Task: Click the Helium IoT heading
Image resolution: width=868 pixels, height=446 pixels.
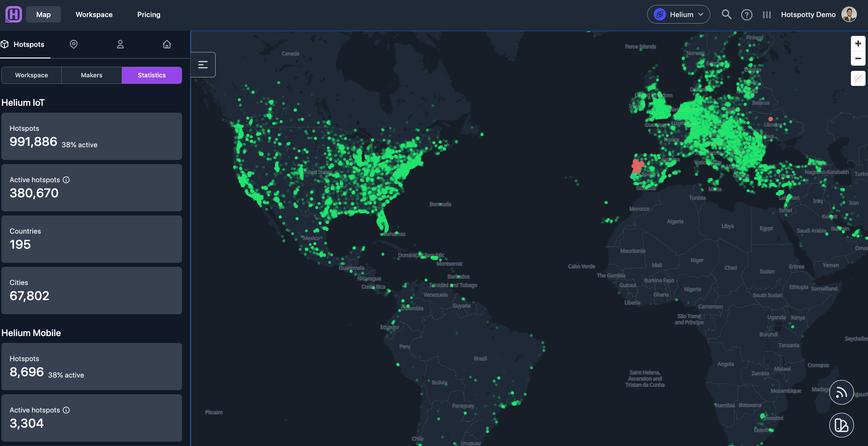Action: (x=23, y=103)
